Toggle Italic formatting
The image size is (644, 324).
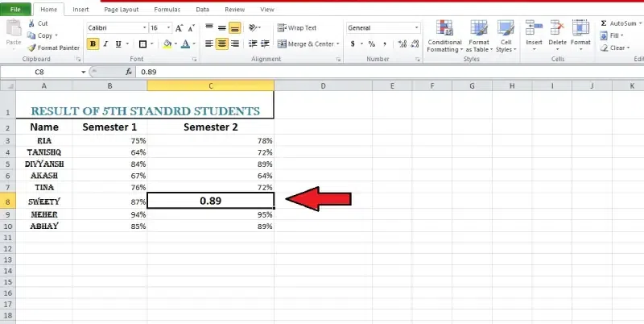click(105, 44)
